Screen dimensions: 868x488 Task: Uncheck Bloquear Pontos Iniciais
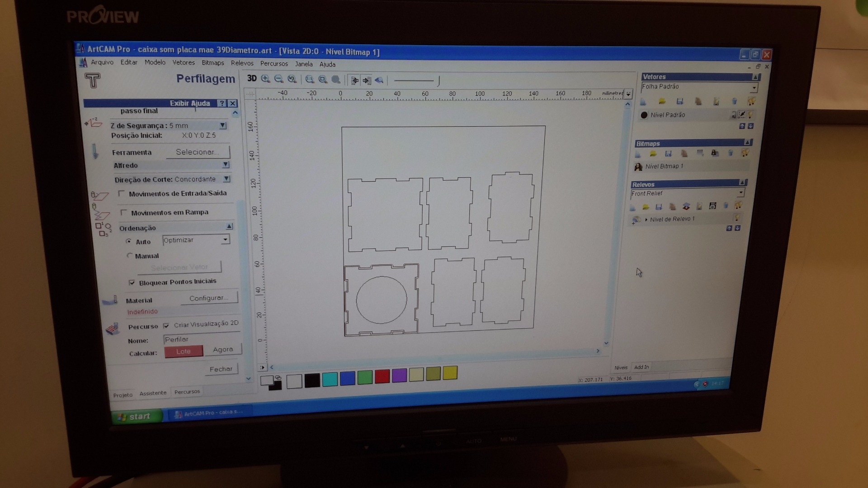[x=132, y=282]
